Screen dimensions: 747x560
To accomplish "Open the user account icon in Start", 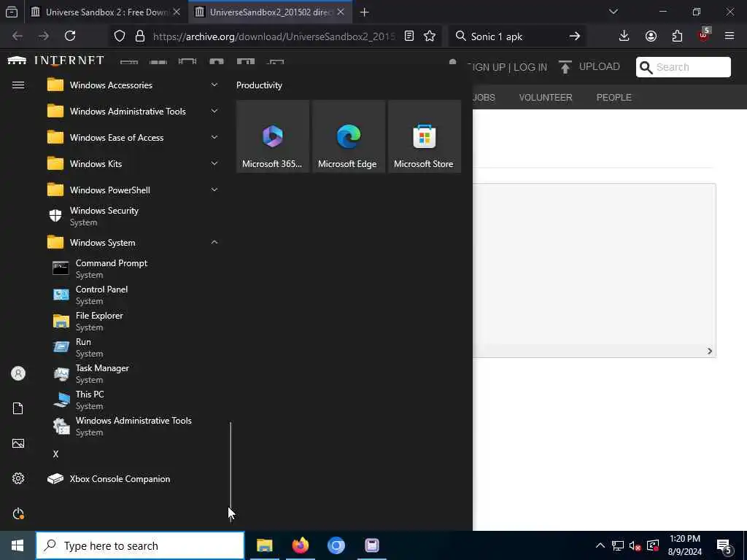I will click(x=18, y=373).
